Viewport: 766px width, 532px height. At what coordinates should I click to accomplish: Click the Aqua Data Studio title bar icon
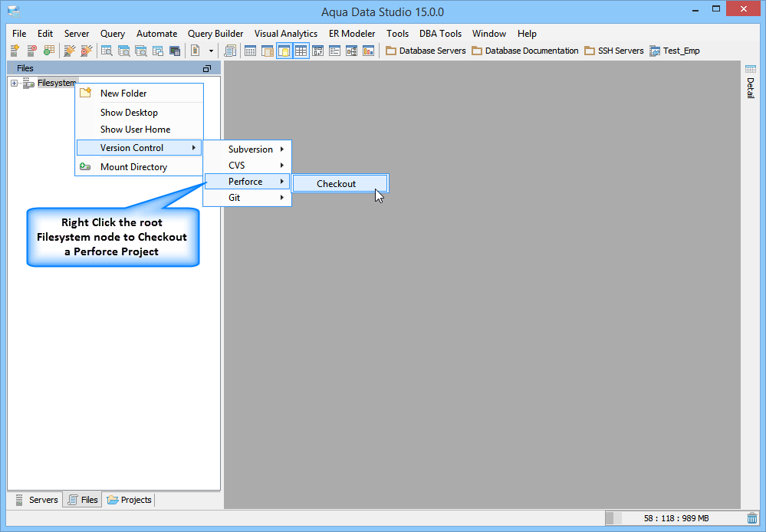click(14, 11)
